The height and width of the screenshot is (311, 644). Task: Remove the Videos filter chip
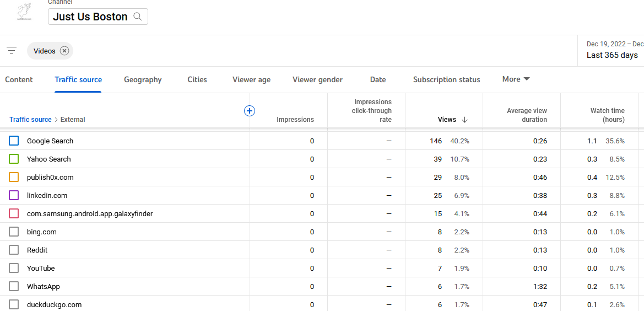(x=64, y=51)
